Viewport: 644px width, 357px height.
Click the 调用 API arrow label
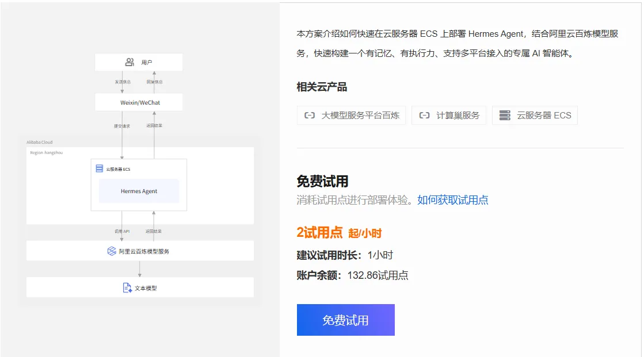(122, 231)
